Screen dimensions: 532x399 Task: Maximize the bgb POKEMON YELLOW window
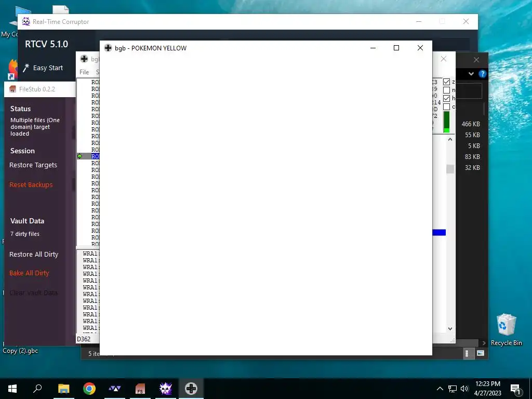(x=396, y=48)
